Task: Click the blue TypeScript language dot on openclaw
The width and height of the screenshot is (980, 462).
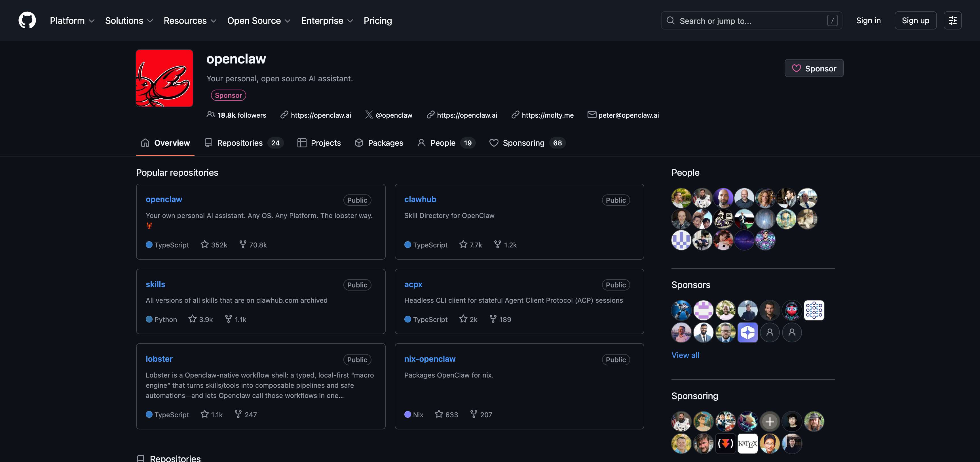Action: pyautogui.click(x=149, y=245)
